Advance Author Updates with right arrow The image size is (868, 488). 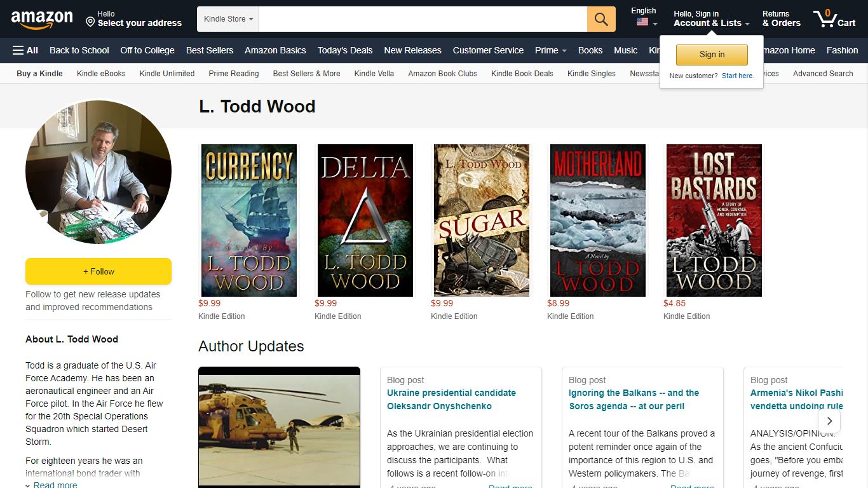(x=829, y=421)
